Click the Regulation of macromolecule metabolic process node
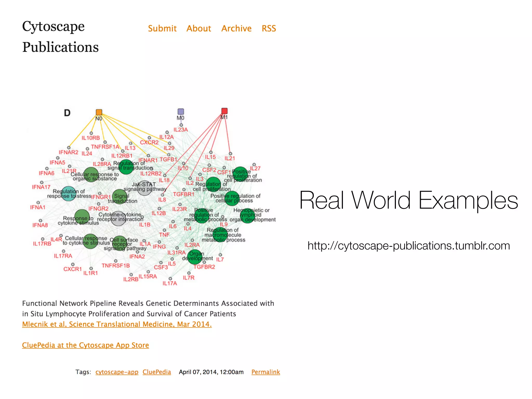Viewport: 532px width, 399px height. tap(220, 235)
